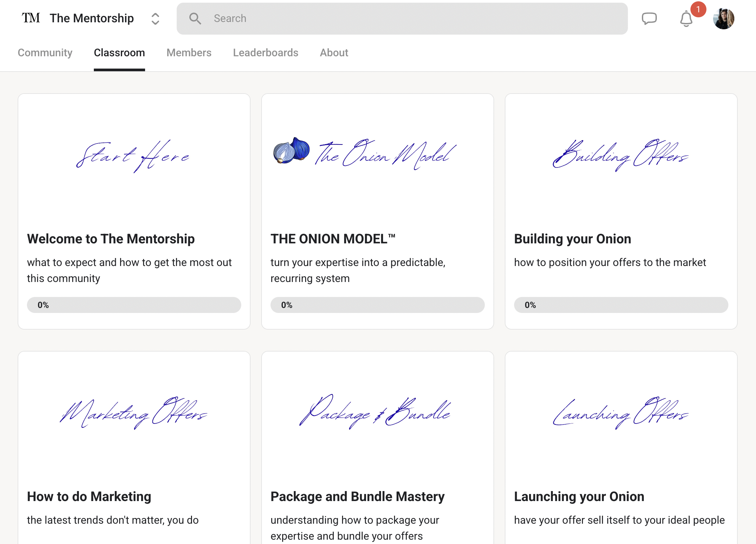This screenshot has height=544, width=756.
Task: Open the Members tab
Action: point(189,53)
